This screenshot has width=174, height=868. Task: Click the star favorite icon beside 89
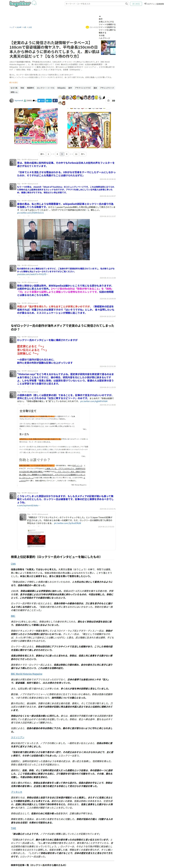pyautogui.click(x=108, y=100)
